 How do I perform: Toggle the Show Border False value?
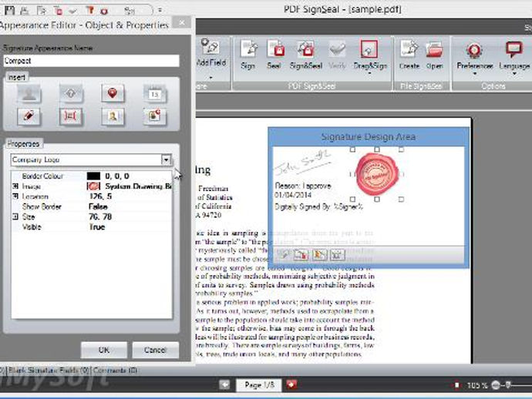point(98,206)
